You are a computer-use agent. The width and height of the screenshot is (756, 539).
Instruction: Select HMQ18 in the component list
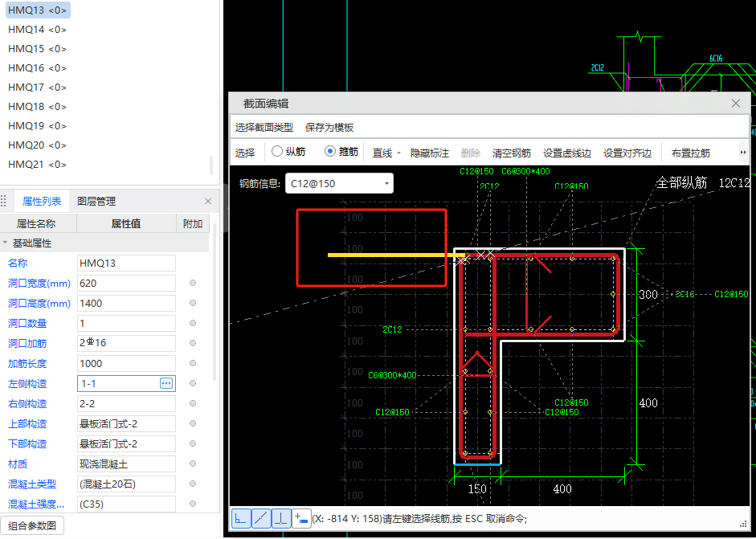(x=38, y=107)
